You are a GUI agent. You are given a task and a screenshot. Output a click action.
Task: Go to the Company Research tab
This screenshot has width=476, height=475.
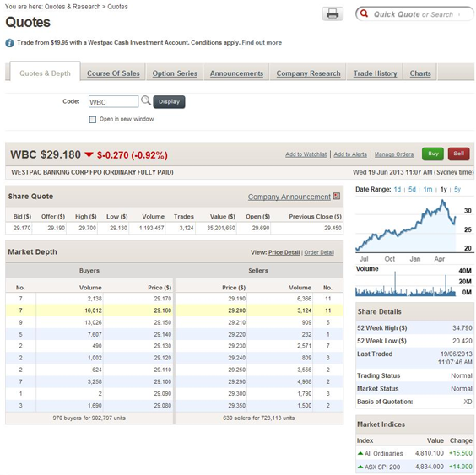[x=308, y=73]
